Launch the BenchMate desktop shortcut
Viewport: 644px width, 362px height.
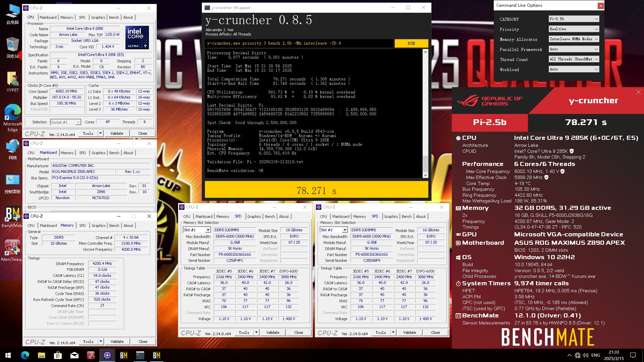[x=12, y=217]
